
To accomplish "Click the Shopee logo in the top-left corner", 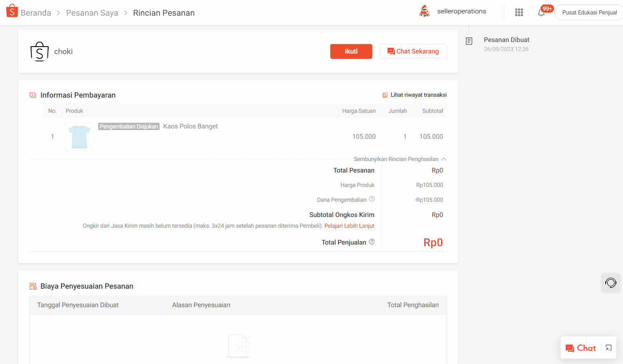I will click(11, 10).
